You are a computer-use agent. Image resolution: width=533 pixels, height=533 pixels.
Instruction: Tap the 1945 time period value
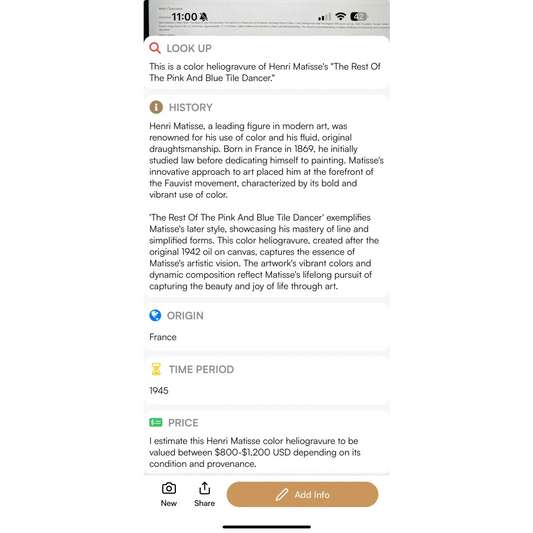159,391
